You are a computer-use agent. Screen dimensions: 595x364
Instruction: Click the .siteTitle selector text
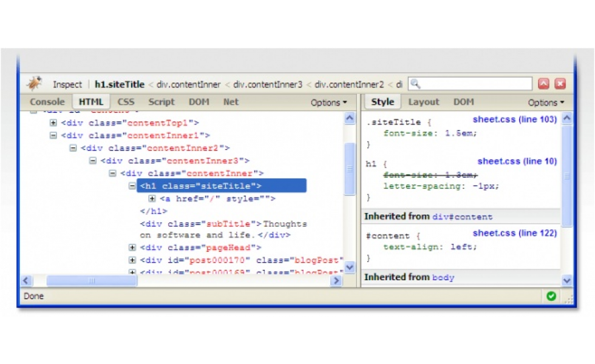coord(393,122)
